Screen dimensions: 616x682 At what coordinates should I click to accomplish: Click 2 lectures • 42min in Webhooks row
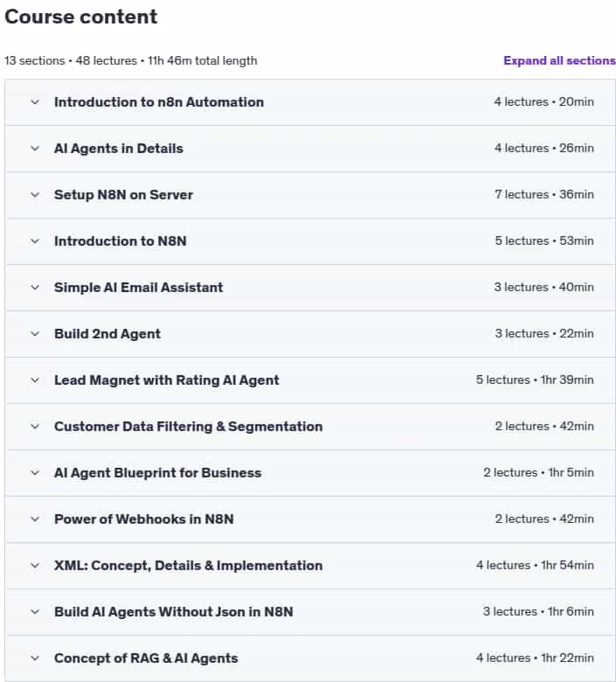(x=544, y=518)
